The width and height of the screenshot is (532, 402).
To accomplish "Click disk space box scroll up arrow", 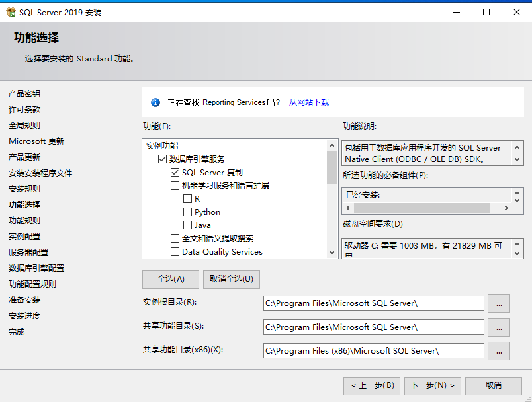I will click(517, 244).
